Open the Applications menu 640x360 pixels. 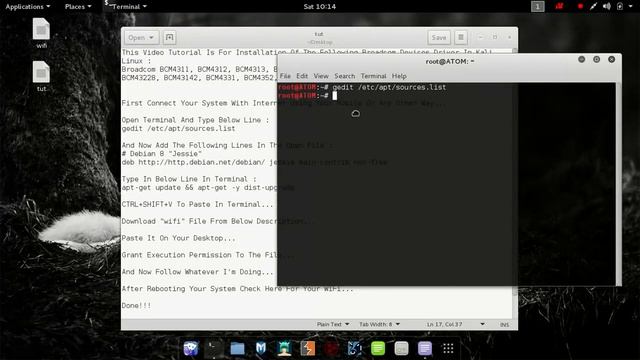[28, 7]
